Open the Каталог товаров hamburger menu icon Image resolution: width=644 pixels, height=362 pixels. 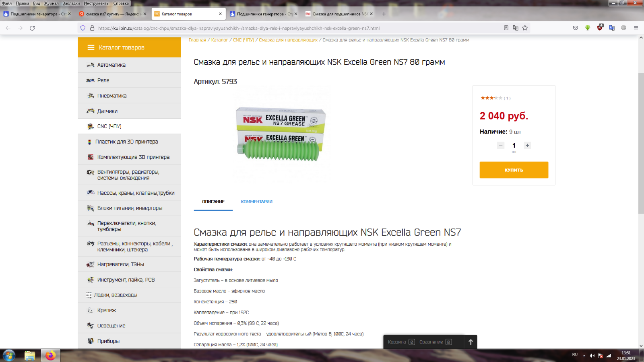[x=91, y=47]
